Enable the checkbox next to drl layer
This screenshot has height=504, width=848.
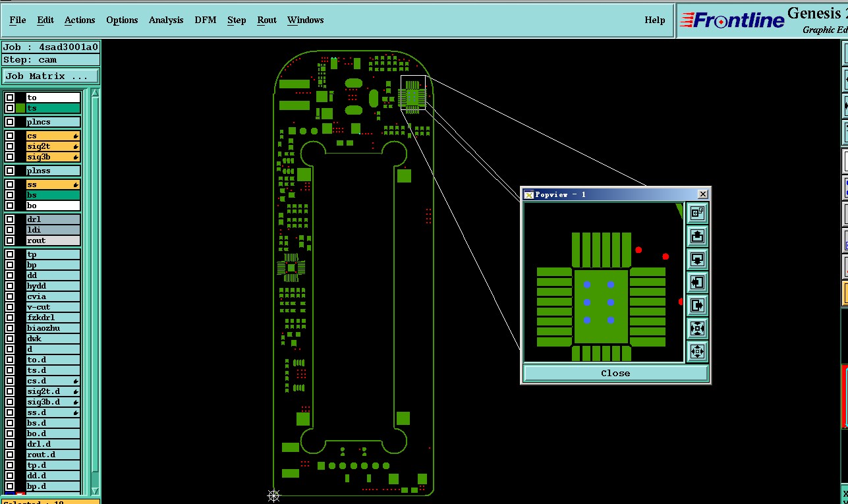(10, 219)
